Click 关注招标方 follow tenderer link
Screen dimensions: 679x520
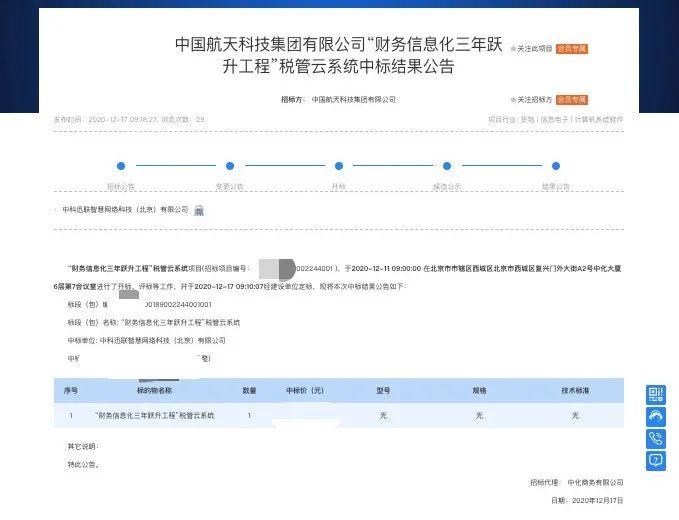pyautogui.click(x=535, y=100)
